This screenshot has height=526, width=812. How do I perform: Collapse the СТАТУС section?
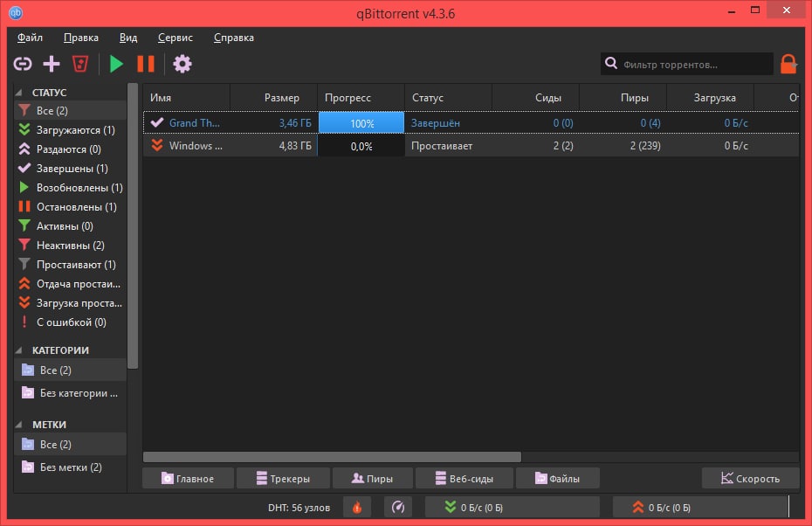[19, 93]
